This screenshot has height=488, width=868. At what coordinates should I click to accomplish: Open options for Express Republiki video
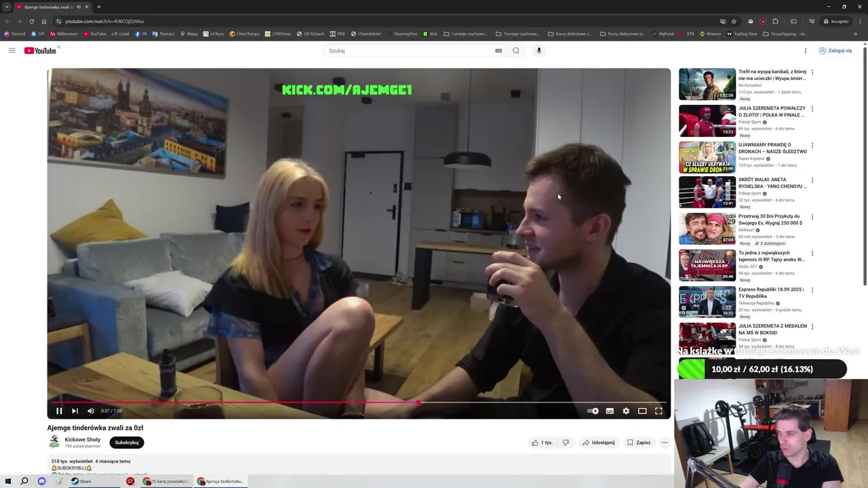tap(812, 290)
